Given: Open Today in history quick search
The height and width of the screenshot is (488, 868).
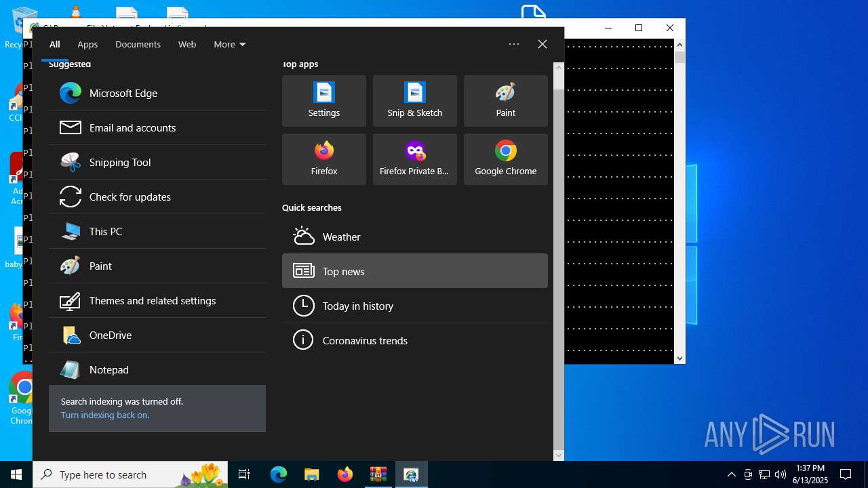Looking at the screenshot, I should (x=415, y=306).
